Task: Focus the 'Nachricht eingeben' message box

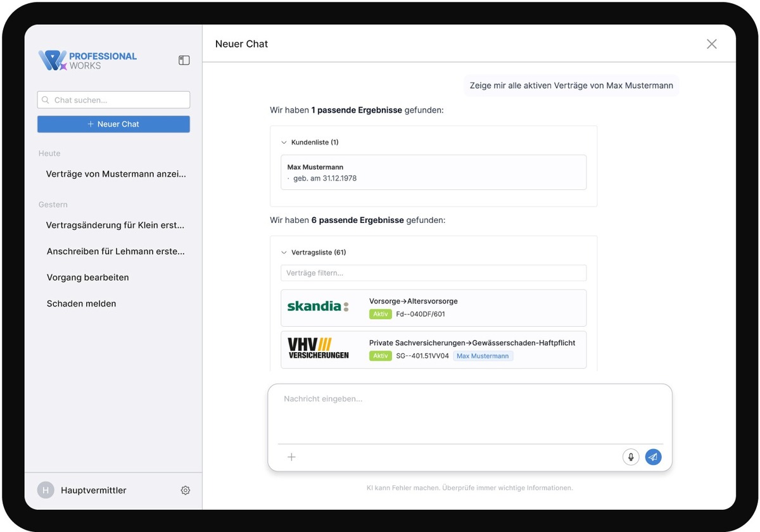Action: coord(469,412)
